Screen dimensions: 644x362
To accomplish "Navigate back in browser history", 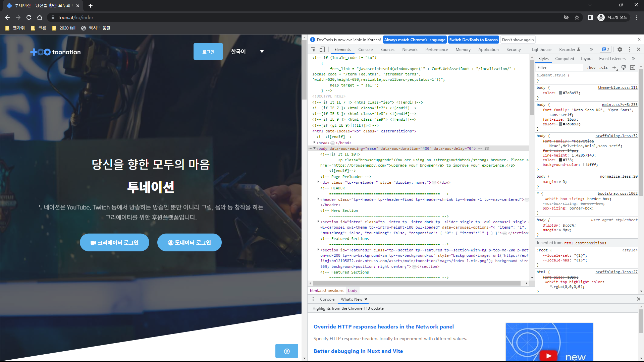I will click(7, 17).
